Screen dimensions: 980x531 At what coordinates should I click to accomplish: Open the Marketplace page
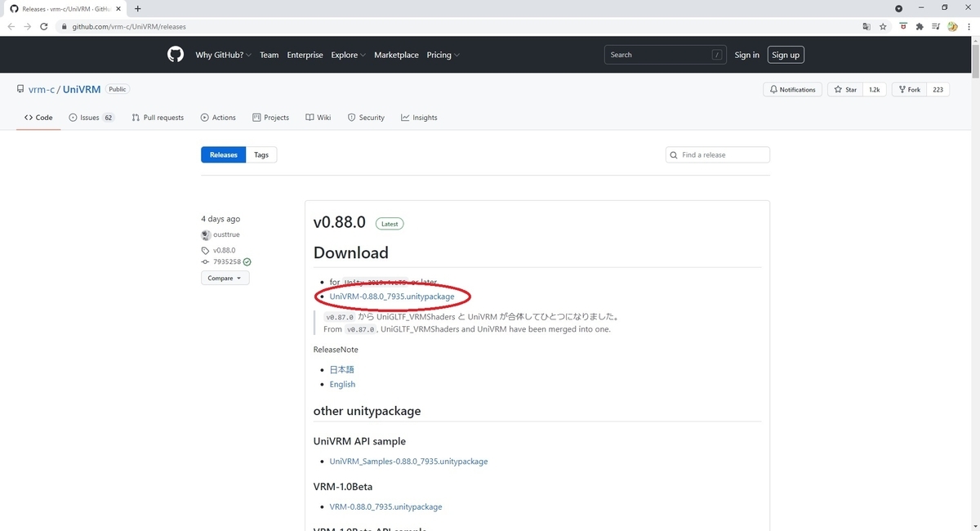point(396,55)
